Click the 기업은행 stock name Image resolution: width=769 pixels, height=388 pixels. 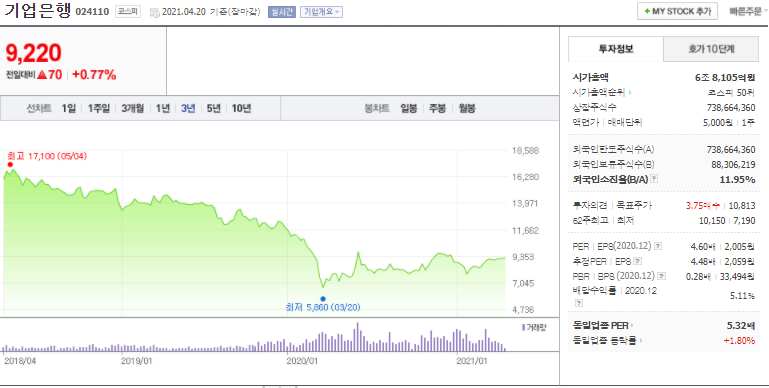[x=38, y=11]
